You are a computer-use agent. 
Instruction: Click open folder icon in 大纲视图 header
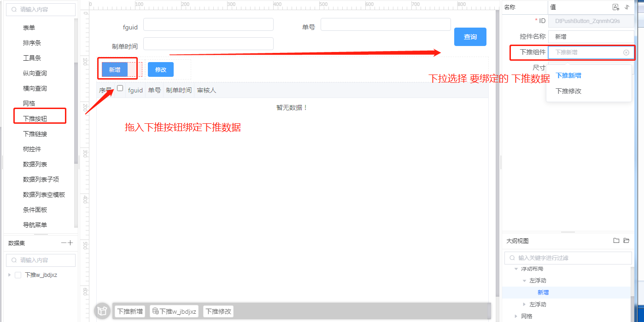[626, 241]
